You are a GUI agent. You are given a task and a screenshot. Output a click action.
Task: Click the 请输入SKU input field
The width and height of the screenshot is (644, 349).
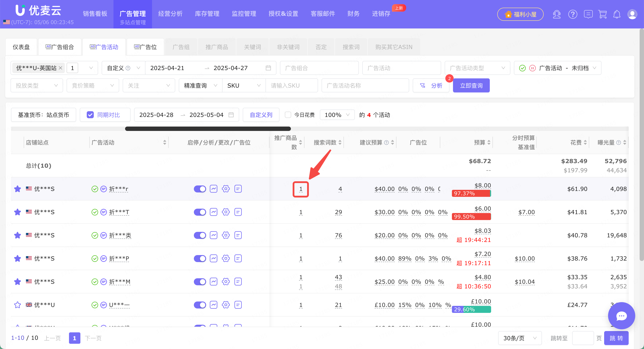pos(292,86)
